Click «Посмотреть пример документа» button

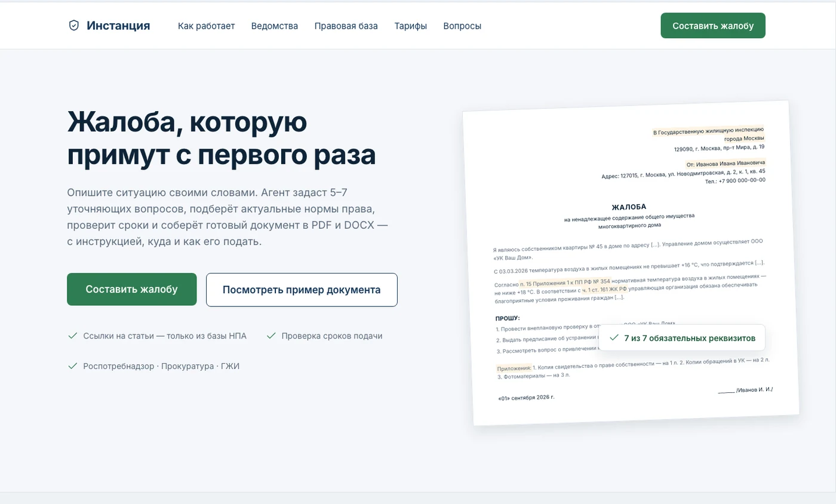point(302,290)
